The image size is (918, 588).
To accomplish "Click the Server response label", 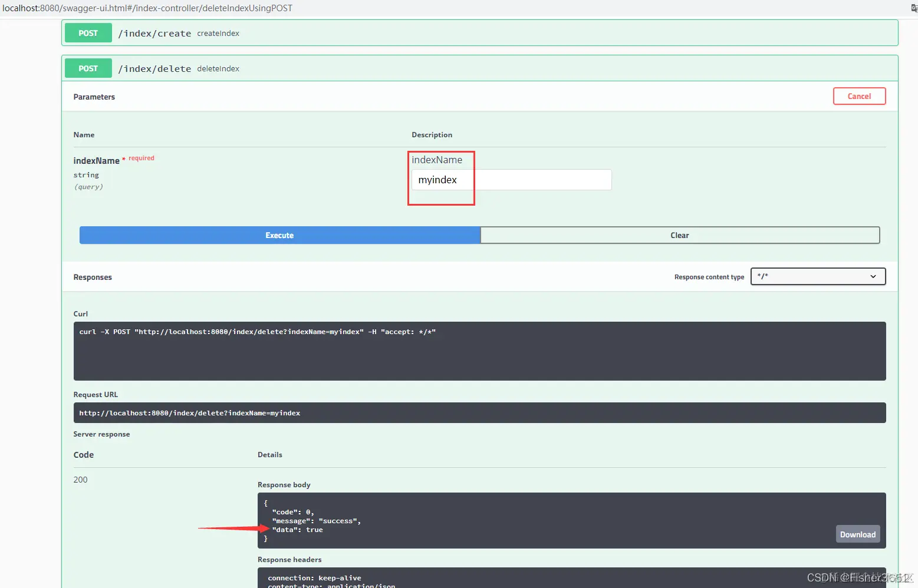I will click(101, 434).
